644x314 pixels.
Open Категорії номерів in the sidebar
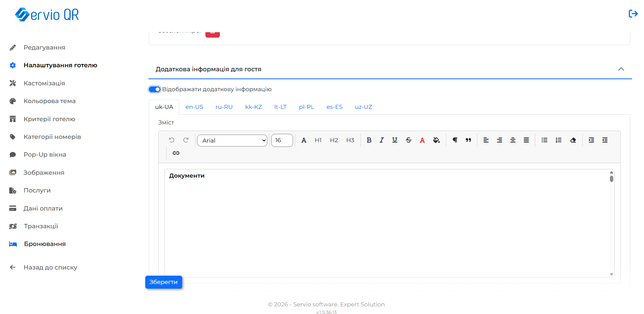point(52,137)
